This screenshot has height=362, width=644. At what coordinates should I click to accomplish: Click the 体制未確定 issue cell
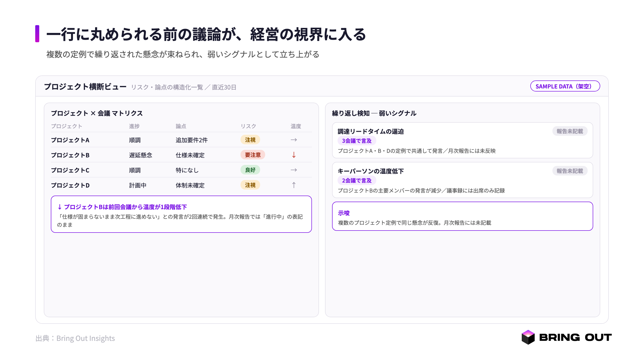(190, 185)
